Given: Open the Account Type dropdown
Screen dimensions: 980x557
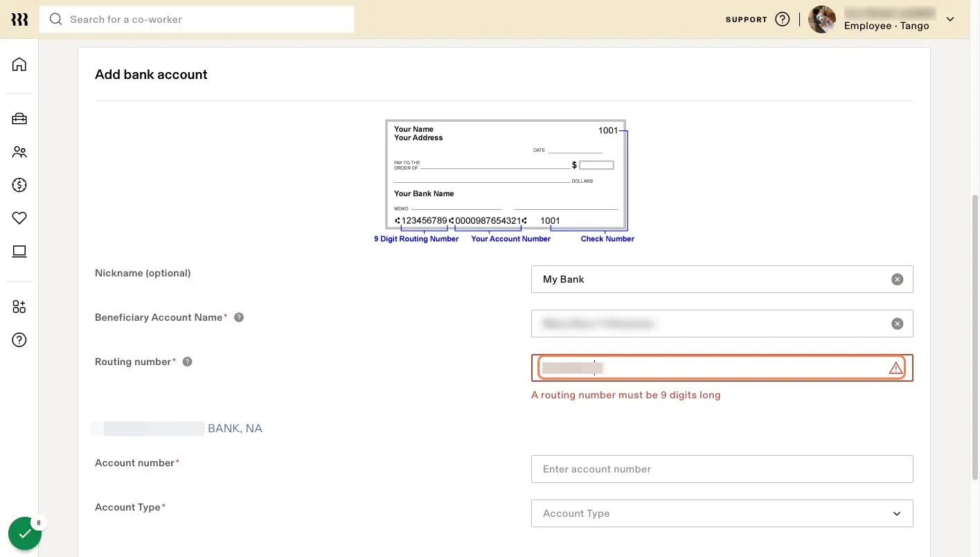Looking at the screenshot, I should coord(722,513).
